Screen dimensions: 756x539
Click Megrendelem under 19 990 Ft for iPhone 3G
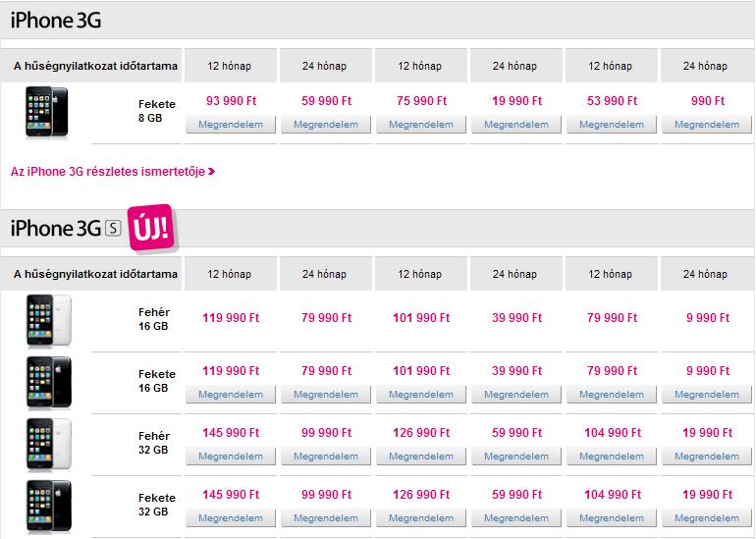516,125
